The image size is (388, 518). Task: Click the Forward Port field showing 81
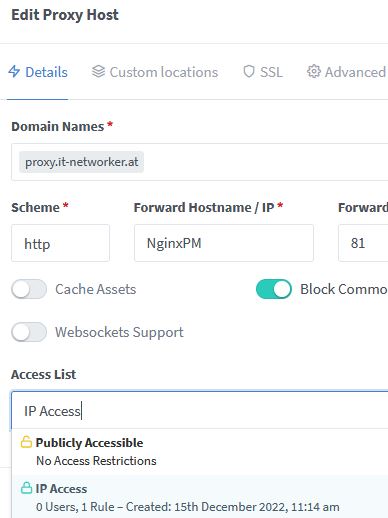pos(363,243)
